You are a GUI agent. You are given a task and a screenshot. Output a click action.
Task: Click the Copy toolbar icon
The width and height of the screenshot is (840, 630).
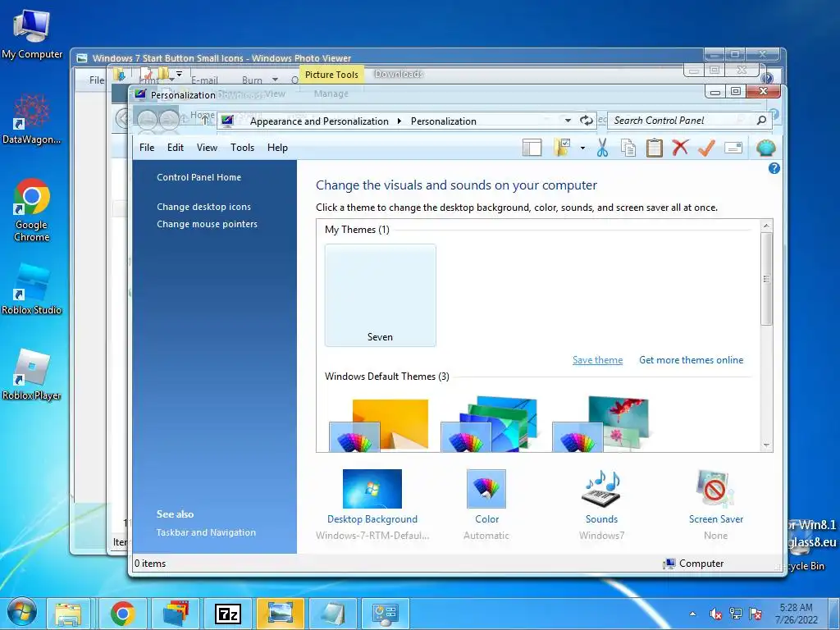pos(628,148)
